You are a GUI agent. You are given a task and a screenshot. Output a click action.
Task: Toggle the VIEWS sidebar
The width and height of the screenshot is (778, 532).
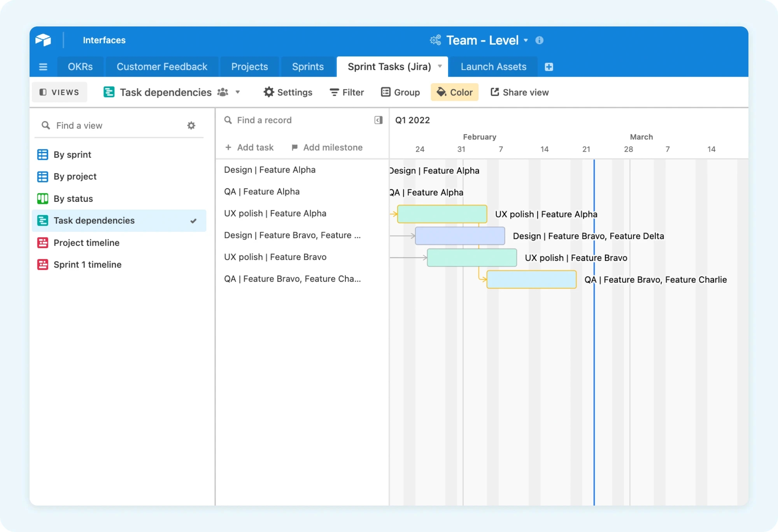60,92
